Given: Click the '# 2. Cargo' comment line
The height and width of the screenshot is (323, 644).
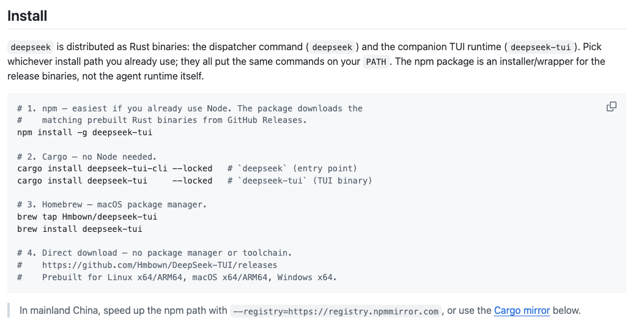Looking at the screenshot, I should tap(87, 157).
